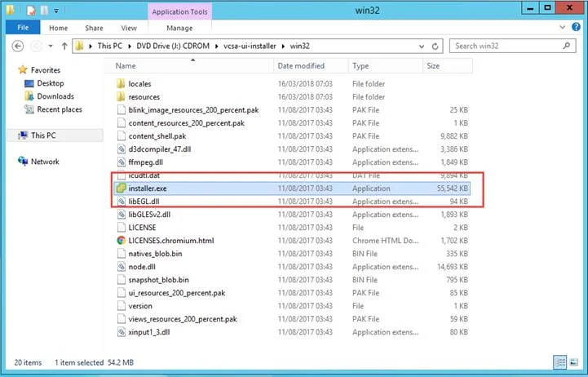Open Desktop in navigation pane

coord(51,83)
